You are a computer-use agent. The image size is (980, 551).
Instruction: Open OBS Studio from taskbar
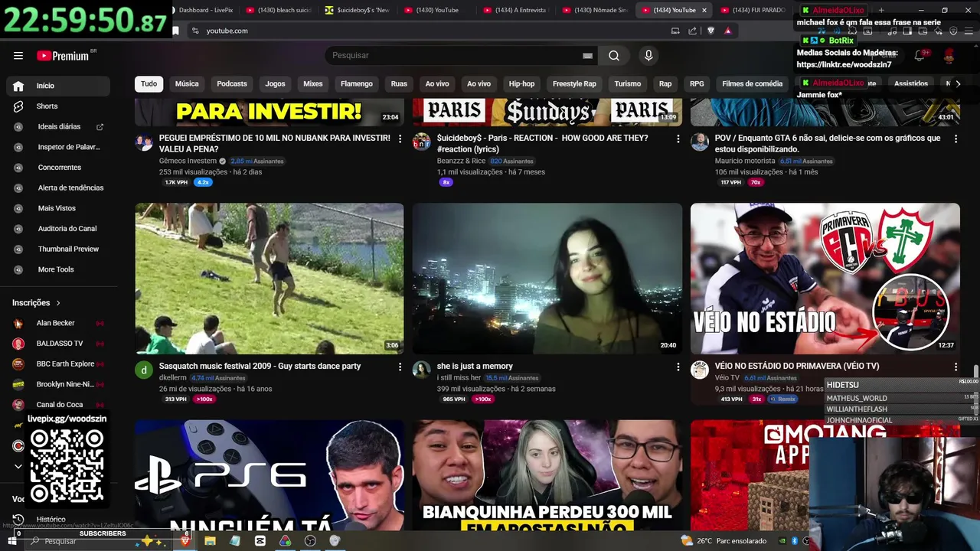(310, 540)
